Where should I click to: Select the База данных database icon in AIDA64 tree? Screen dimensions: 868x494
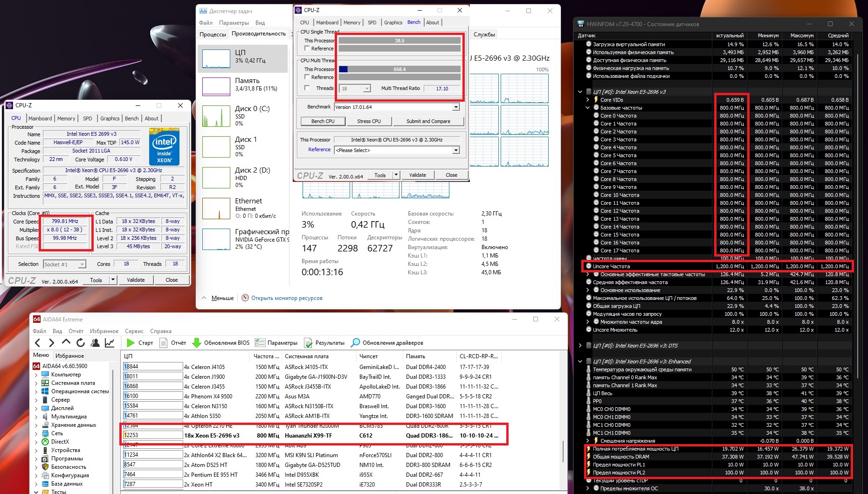coord(45,484)
